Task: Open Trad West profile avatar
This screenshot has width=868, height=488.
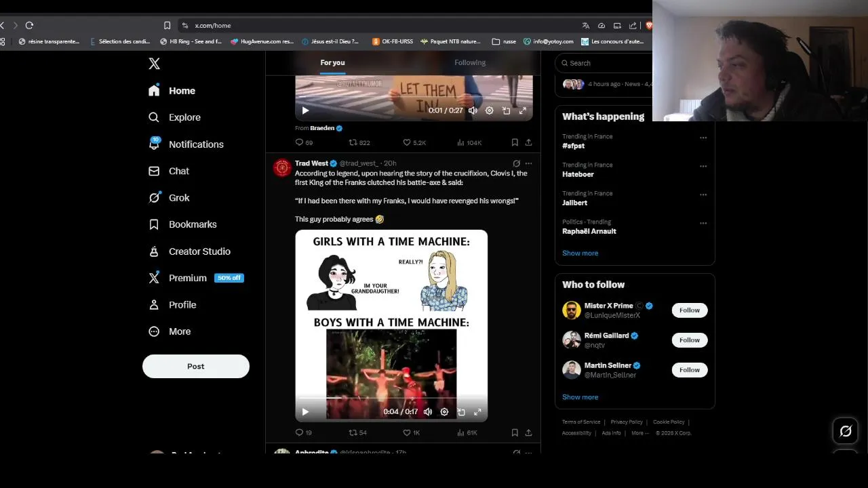Action: click(282, 167)
